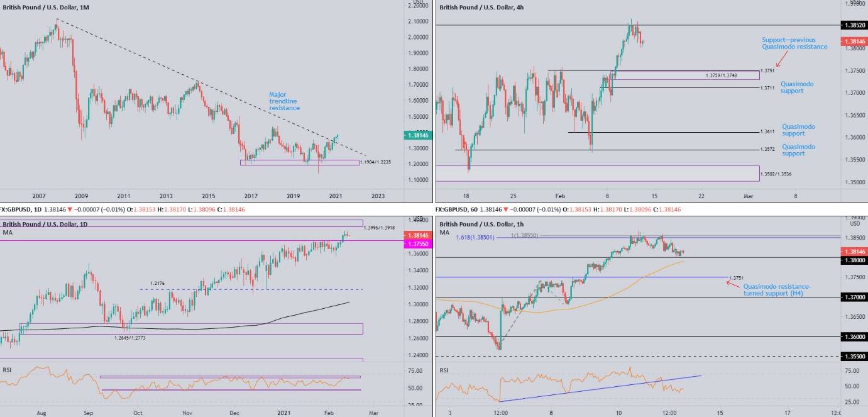Click the 1.3751 level label on the hourly chart

(x=736, y=277)
